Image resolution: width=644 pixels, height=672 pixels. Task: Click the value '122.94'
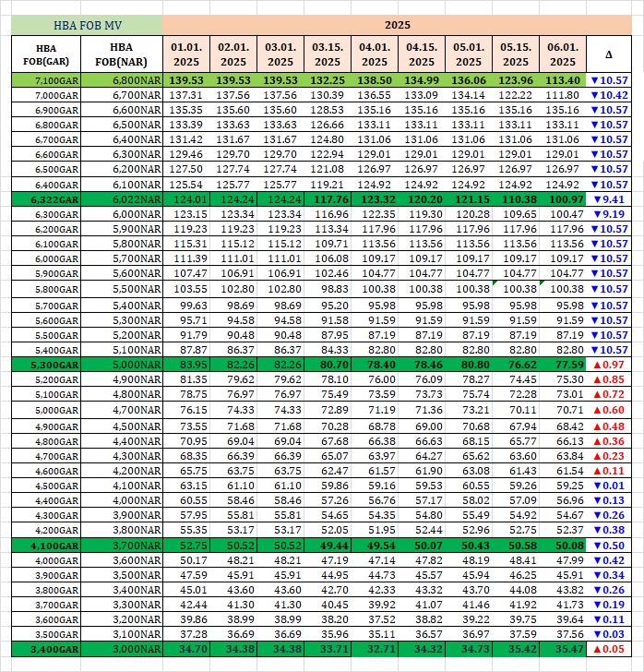click(328, 154)
